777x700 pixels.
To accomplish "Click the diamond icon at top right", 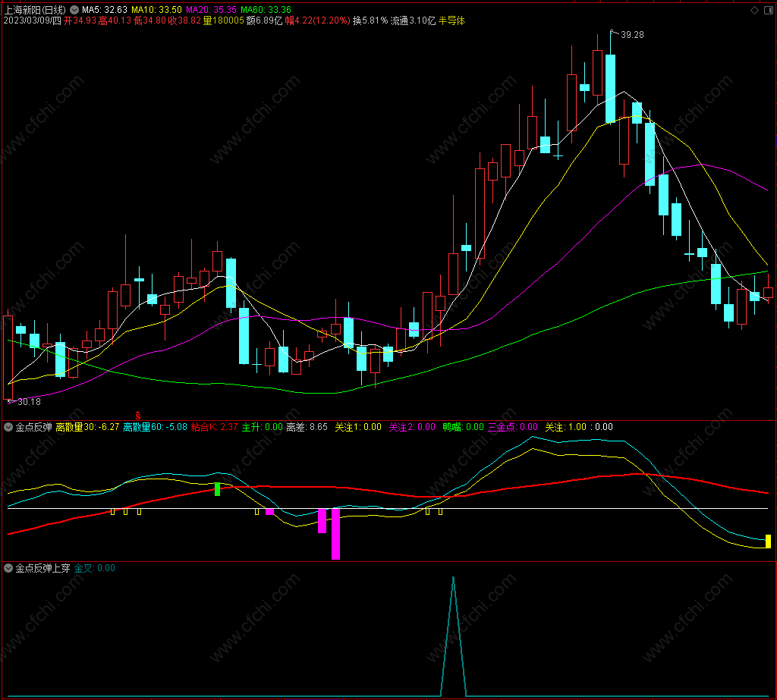I will pyautogui.click(x=755, y=10).
